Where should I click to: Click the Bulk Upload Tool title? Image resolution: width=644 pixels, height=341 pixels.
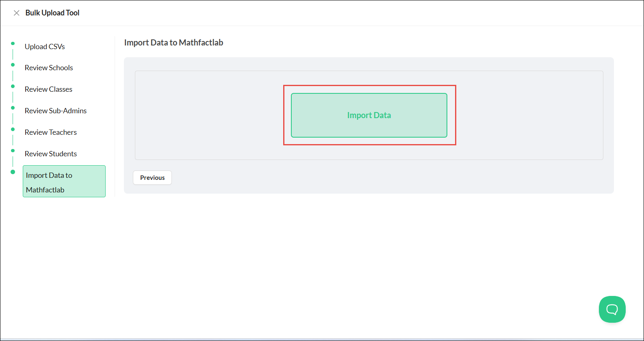pyautogui.click(x=52, y=13)
